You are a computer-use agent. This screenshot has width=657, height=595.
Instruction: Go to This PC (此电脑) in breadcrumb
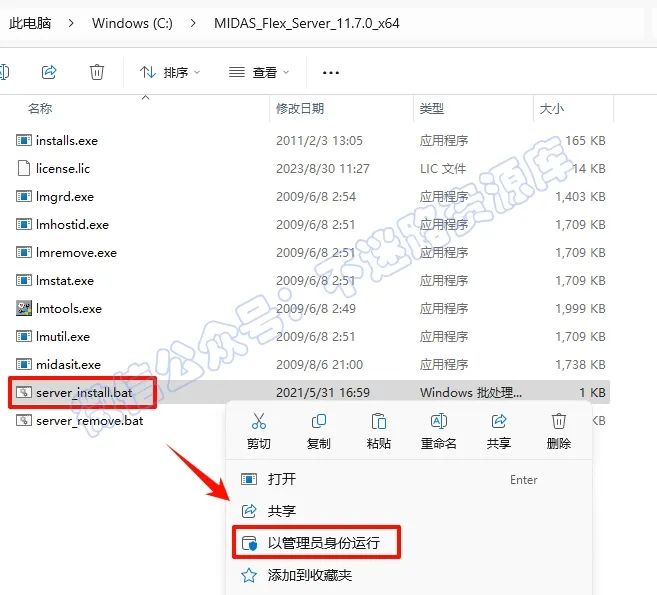(x=30, y=23)
